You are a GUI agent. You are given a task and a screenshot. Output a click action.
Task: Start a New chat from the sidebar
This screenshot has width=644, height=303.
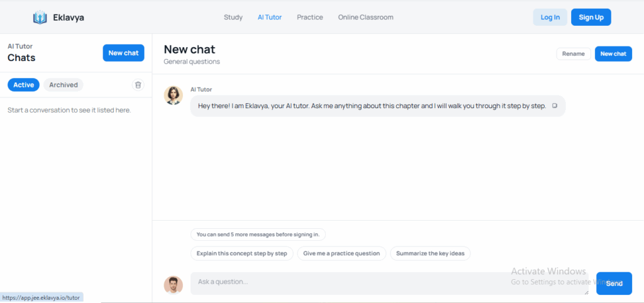click(123, 53)
